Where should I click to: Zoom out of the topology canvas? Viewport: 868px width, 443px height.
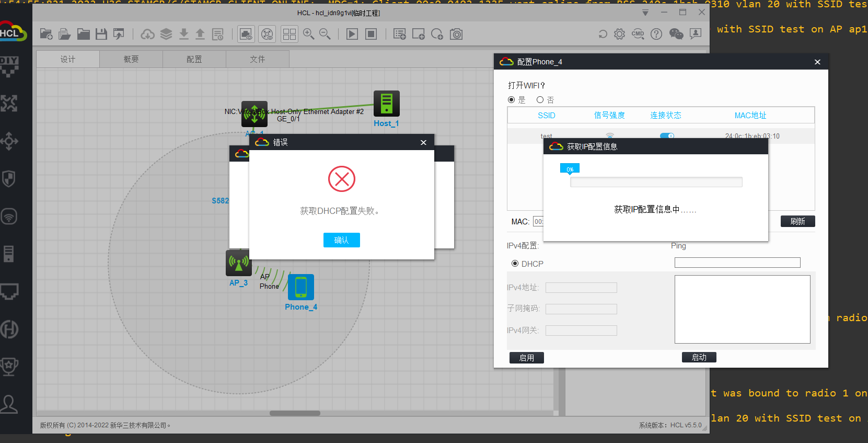[x=325, y=35]
